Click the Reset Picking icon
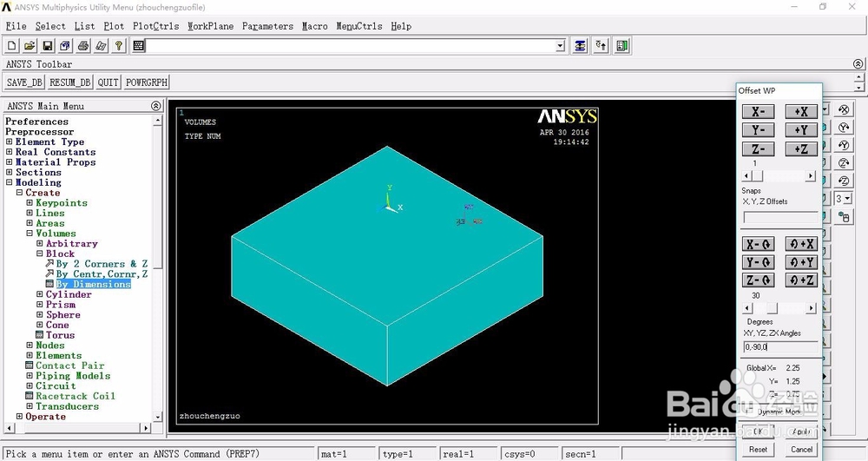 (602, 46)
